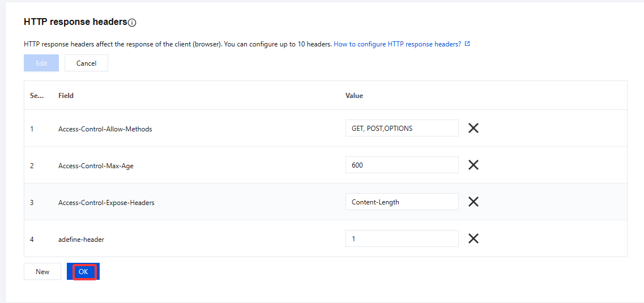Click the Field column header
The image size is (644, 303).
click(x=66, y=96)
